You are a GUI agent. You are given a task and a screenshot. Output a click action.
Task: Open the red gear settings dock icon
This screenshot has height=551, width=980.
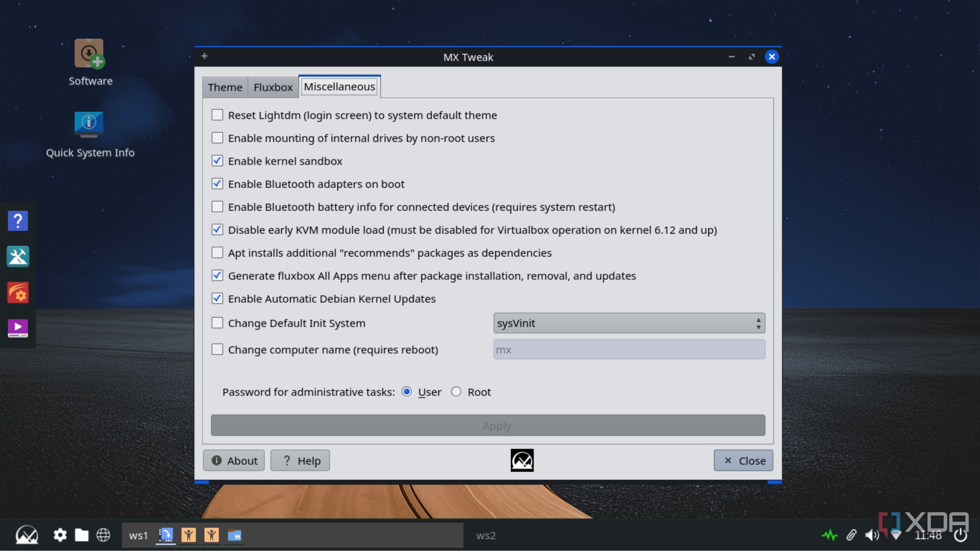coord(18,292)
